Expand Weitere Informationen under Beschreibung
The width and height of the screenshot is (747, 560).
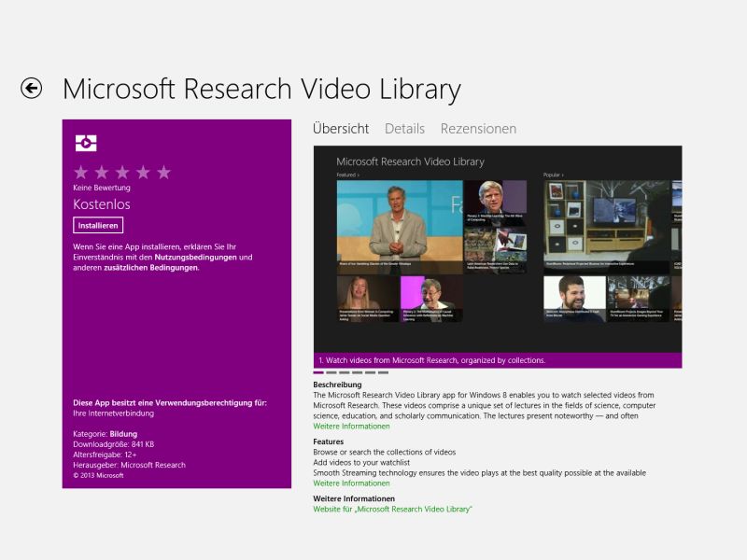[x=351, y=427]
